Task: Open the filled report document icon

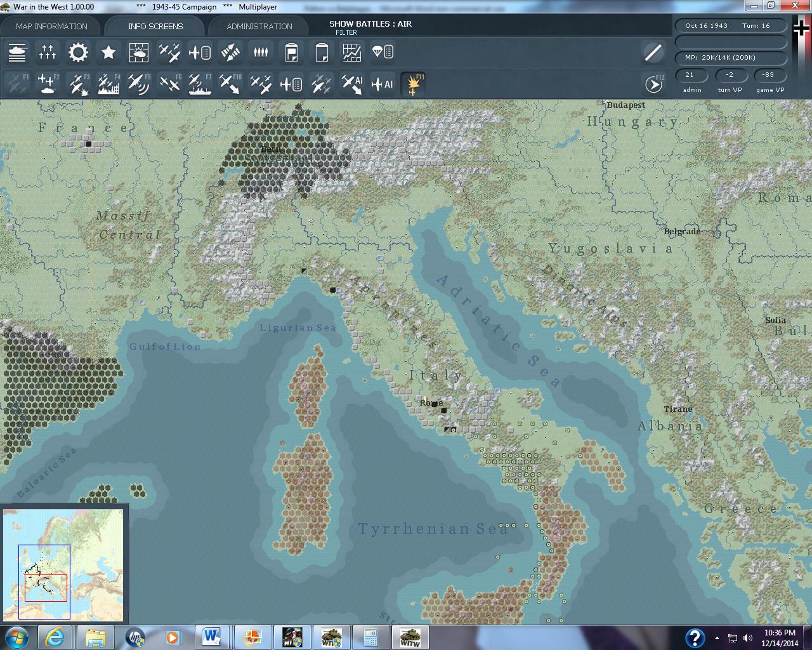Action: pyautogui.click(x=291, y=52)
